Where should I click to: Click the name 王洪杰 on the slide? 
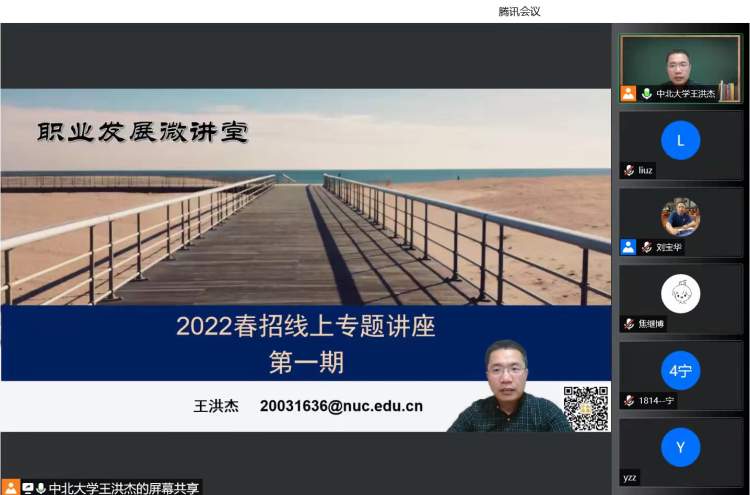point(216,406)
